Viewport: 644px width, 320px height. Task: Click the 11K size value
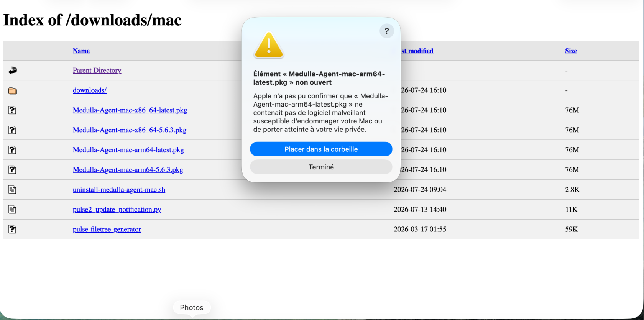tap(571, 210)
